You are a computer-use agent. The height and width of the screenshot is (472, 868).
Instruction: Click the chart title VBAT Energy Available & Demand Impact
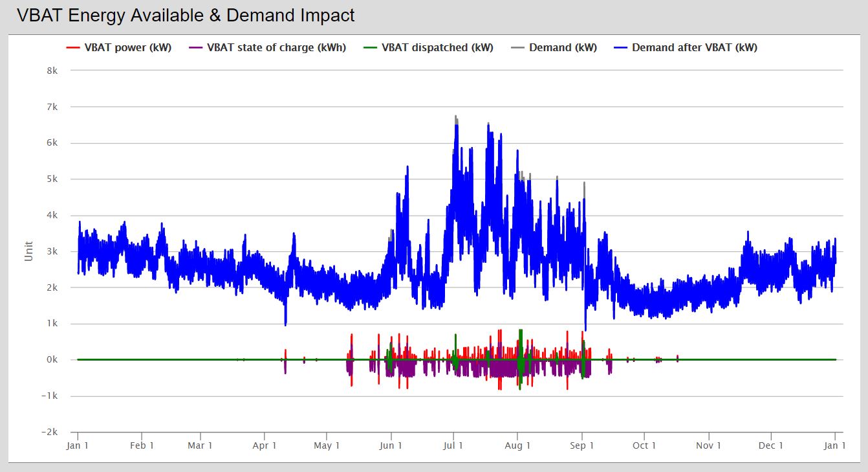point(186,16)
